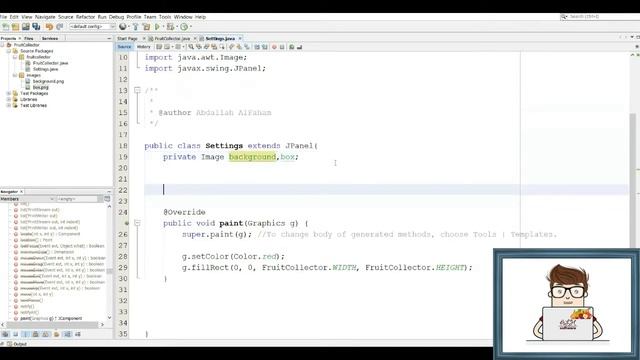Minimize the Projects panel with dash button
Viewport: 640px width, 360px height.
pos(109,38)
